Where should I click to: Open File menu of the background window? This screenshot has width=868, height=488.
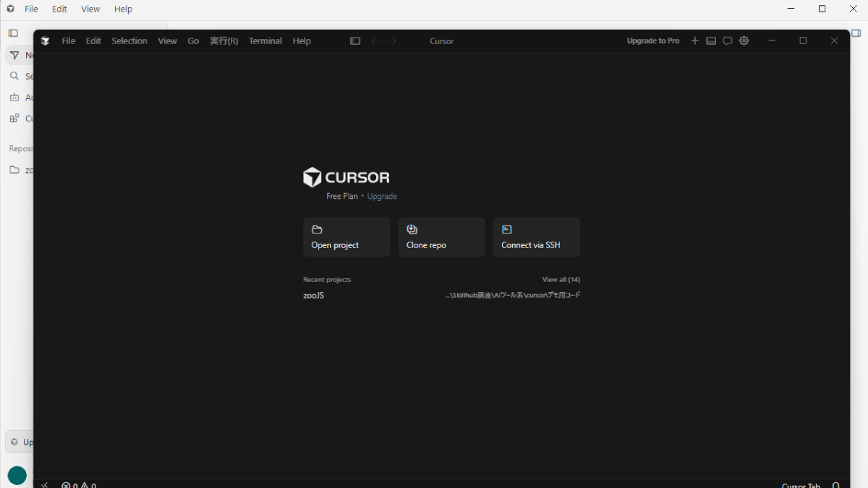[x=32, y=9]
